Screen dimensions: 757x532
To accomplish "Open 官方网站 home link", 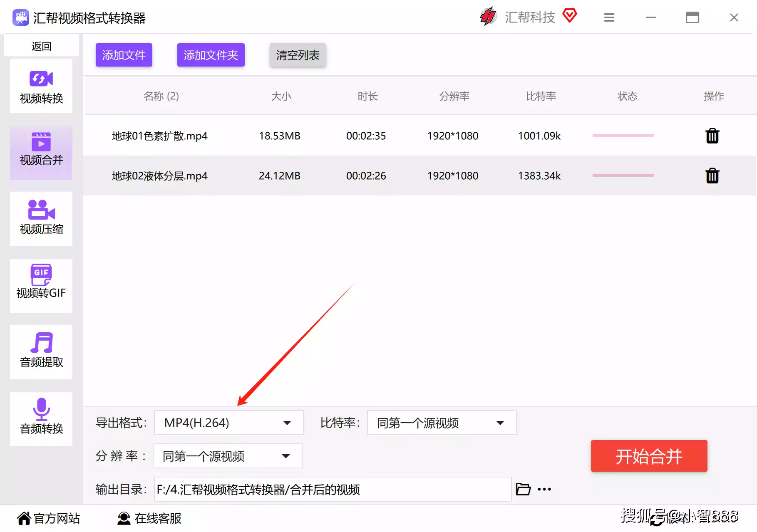I will tap(48, 518).
